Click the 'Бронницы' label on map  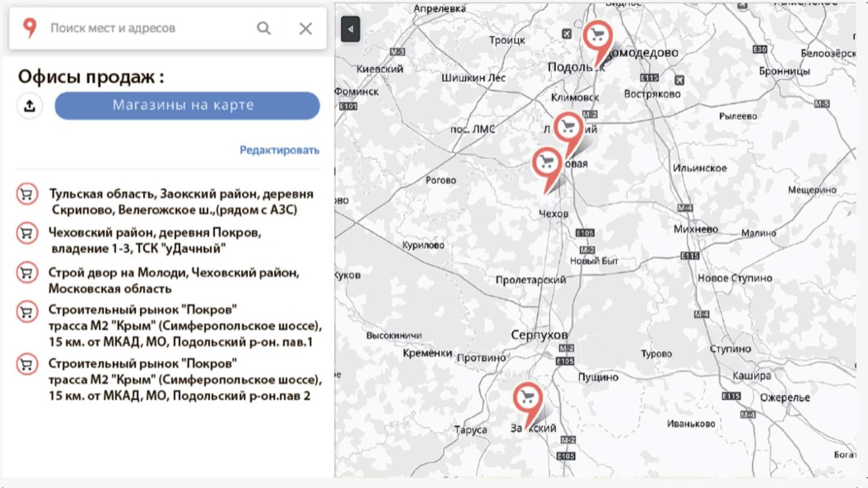coord(784,71)
